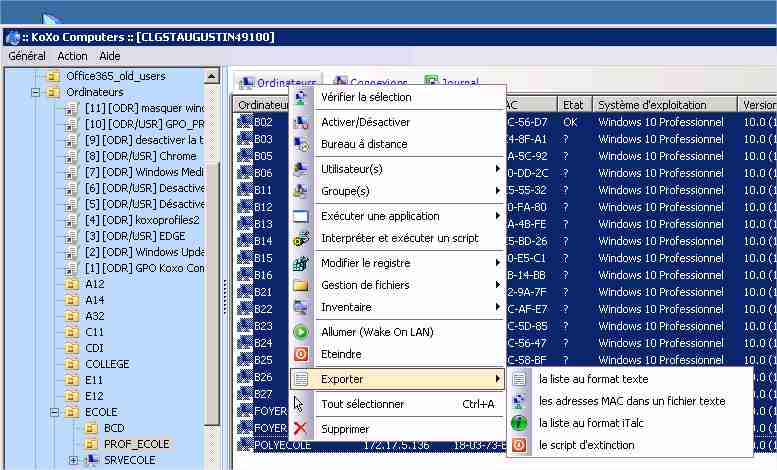Click icon beside les adresses MAC export
Viewport: 777px width, 470px height.
coord(519,401)
